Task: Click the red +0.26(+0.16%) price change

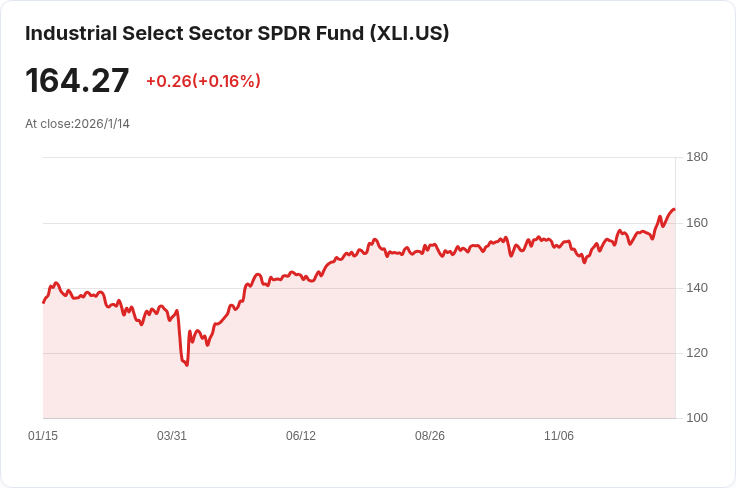Action: pos(203,81)
